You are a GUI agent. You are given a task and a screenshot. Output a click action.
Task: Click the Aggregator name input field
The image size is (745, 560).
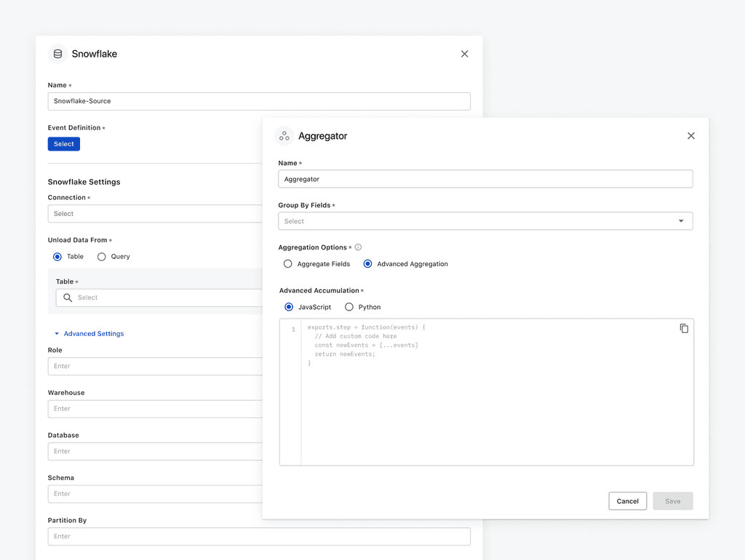(485, 179)
